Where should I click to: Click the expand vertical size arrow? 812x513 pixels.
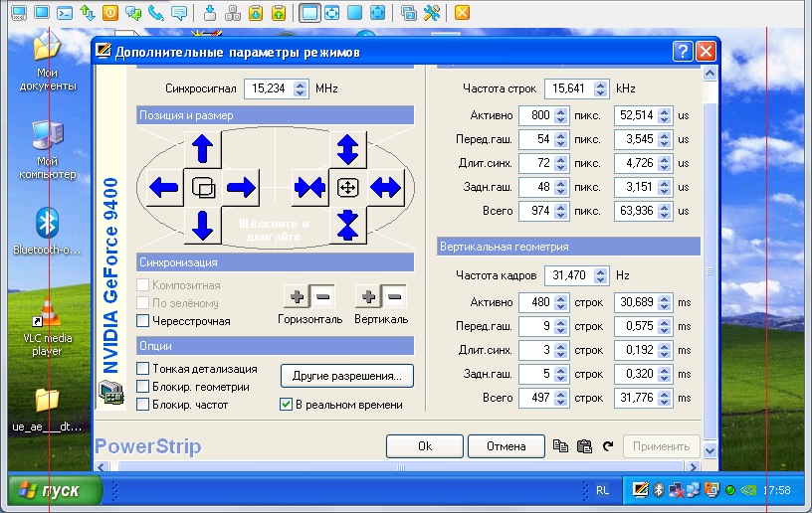pyautogui.click(x=347, y=149)
